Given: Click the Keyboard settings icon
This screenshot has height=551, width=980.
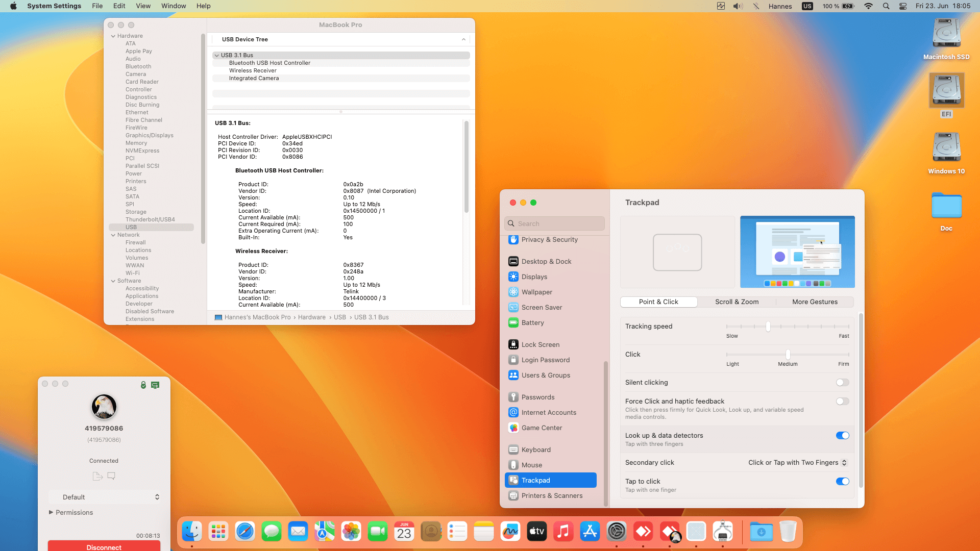Looking at the screenshot, I should [x=513, y=449].
